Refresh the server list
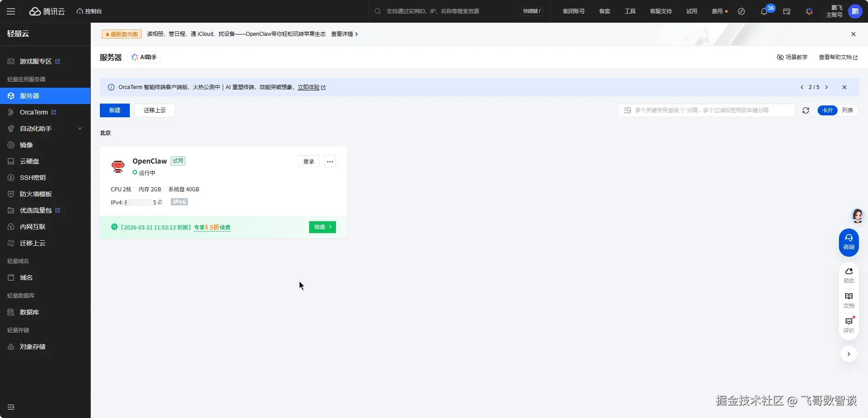The width and height of the screenshot is (868, 418). click(x=806, y=110)
